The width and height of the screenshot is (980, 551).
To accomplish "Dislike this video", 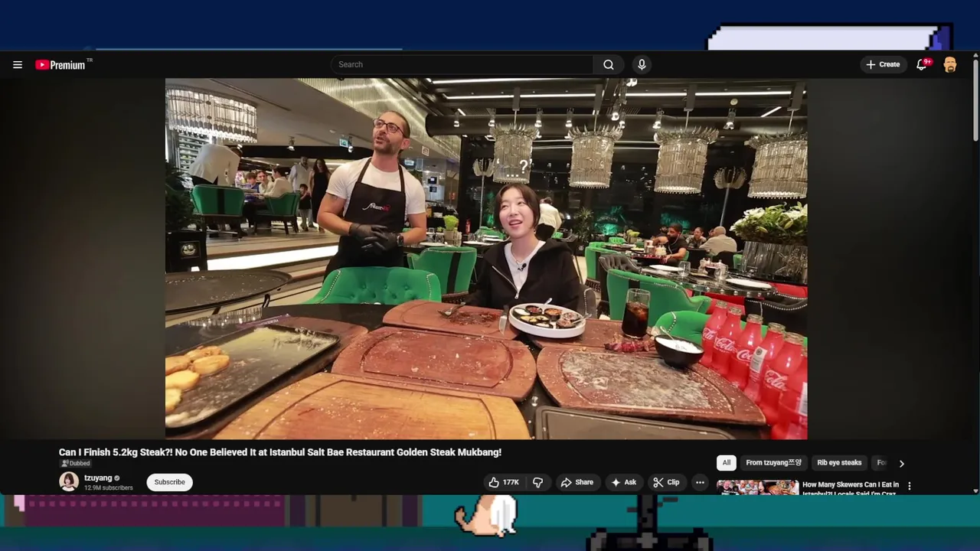I will click(538, 482).
